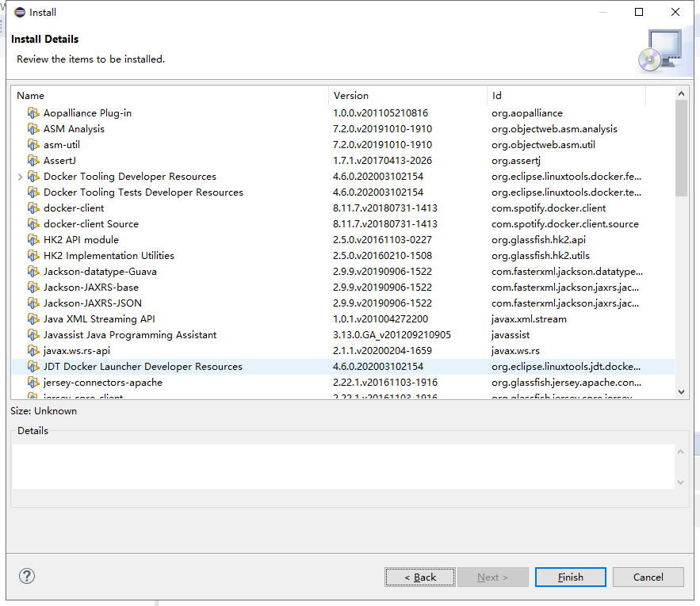Click the jersey-connectors-apache row icon
Image resolution: width=700 pixels, height=606 pixels.
click(33, 383)
